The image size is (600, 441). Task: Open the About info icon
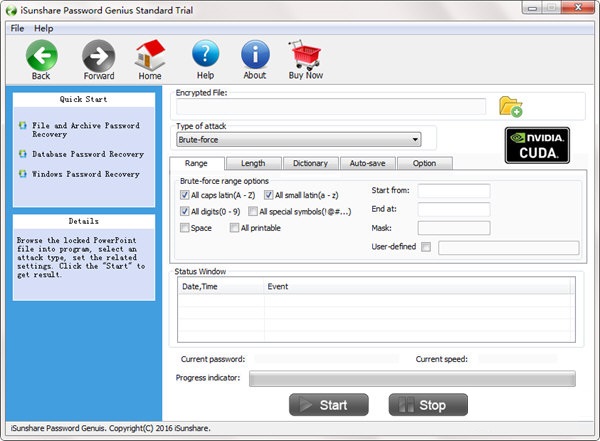pyautogui.click(x=255, y=55)
